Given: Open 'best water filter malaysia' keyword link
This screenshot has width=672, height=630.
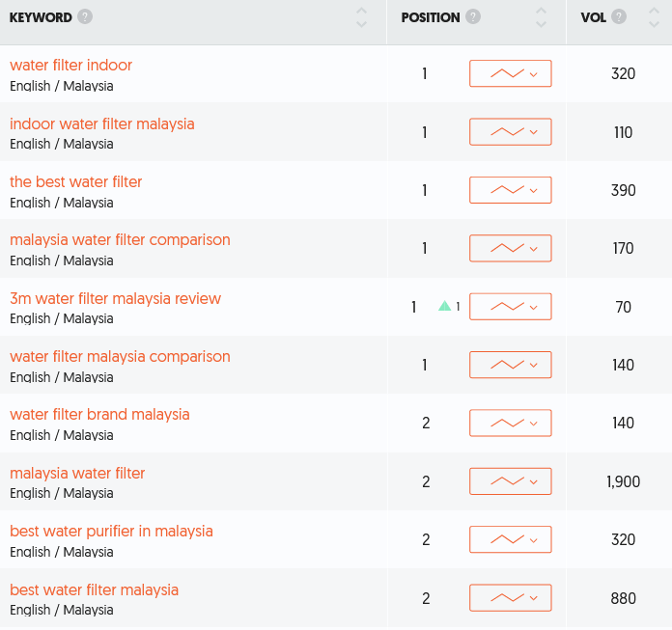Looking at the screenshot, I should (x=95, y=590).
